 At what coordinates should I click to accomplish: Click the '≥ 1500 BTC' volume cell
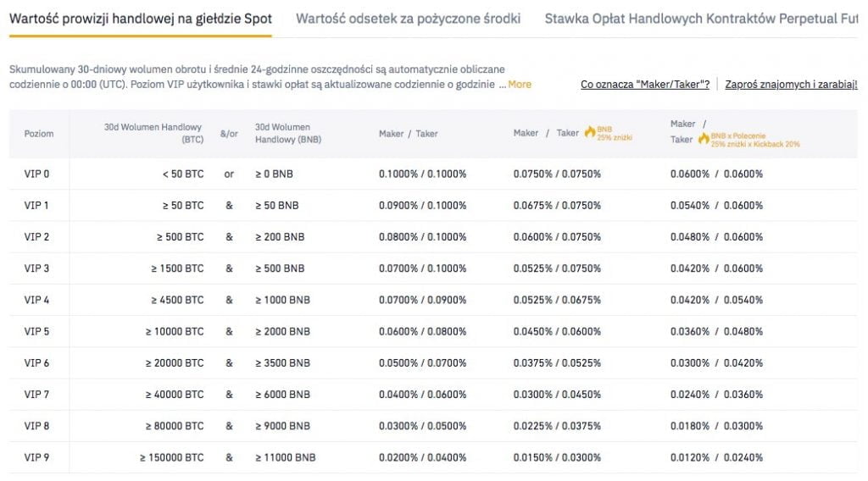177,268
